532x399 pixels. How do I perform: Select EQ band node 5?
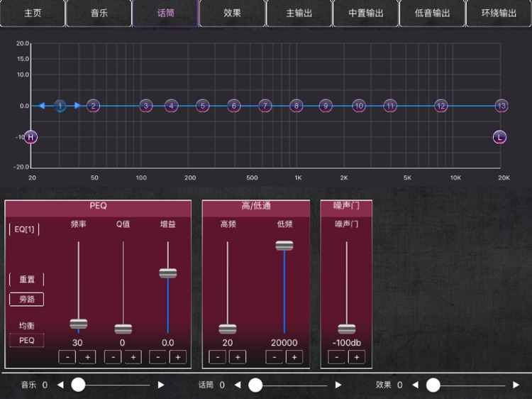pos(203,106)
